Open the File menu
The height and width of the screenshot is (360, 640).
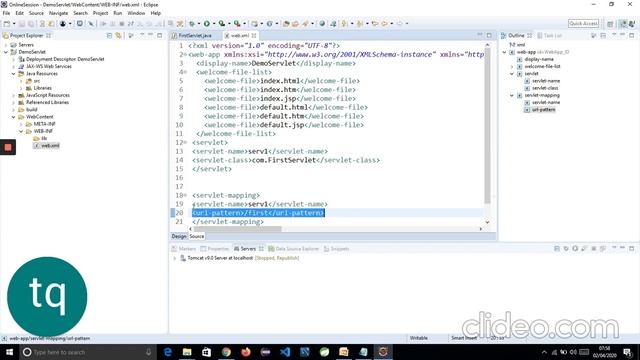pos(6,13)
